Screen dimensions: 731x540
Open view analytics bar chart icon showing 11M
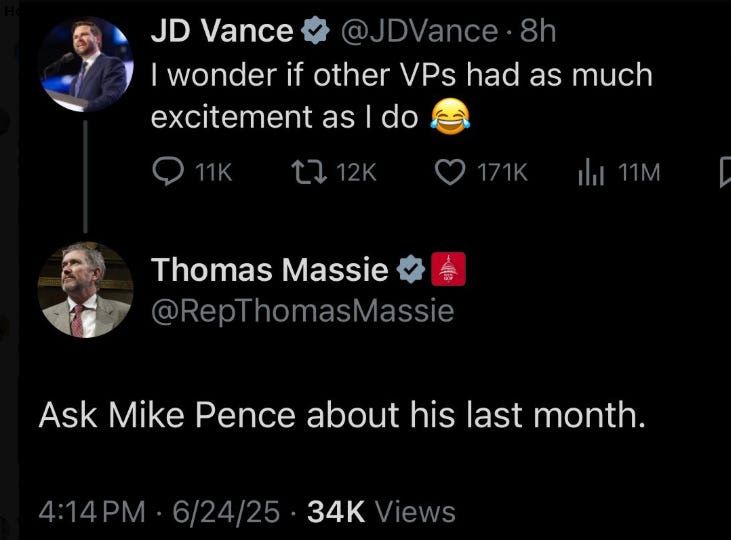591,173
